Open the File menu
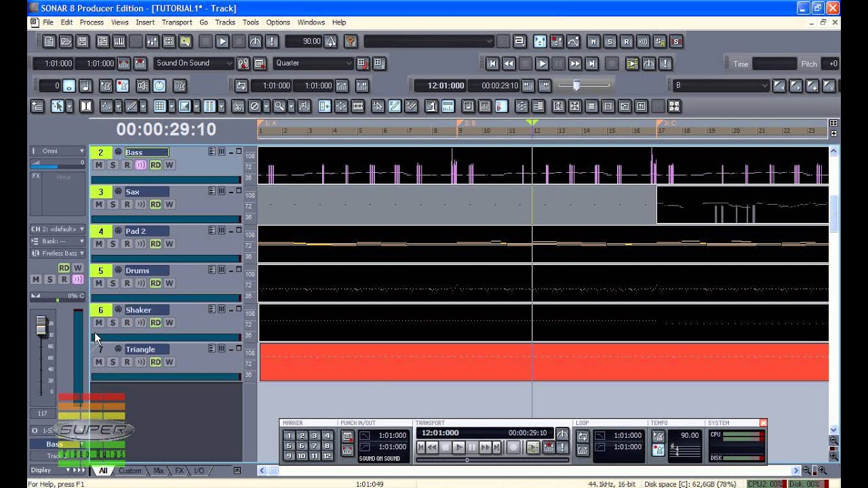Image resolution: width=868 pixels, height=488 pixels. [x=48, y=22]
